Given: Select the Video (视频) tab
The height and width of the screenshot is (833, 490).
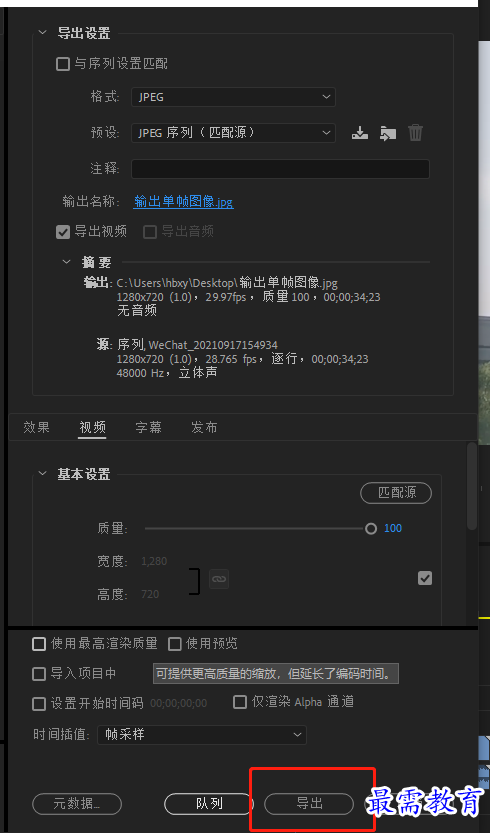Looking at the screenshot, I should tap(92, 427).
